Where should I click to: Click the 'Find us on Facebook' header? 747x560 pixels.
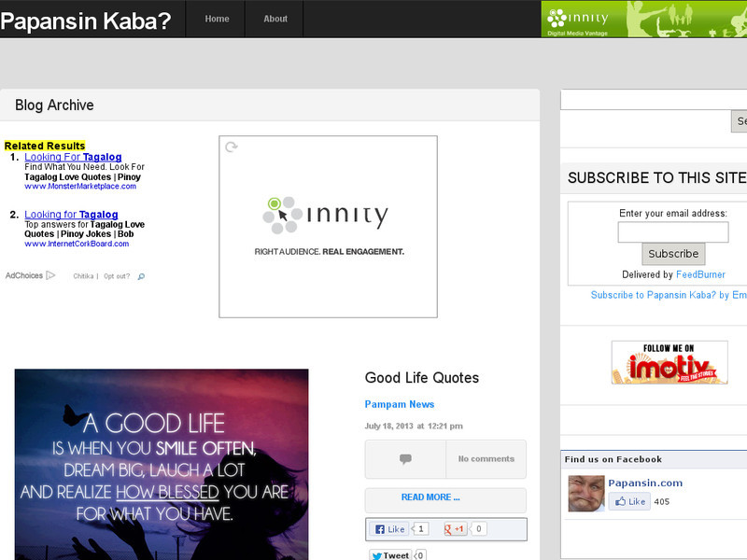coord(613,459)
